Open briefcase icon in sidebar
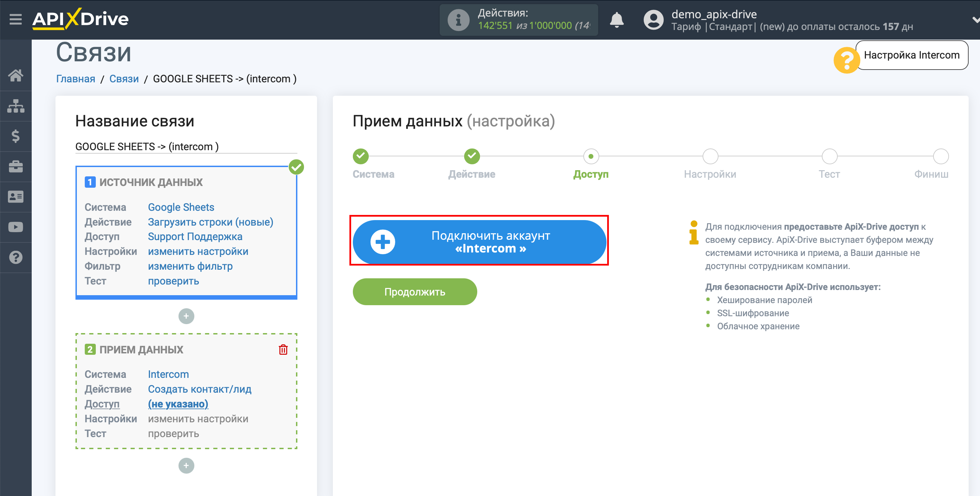This screenshot has width=980, height=496. pos(16,166)
